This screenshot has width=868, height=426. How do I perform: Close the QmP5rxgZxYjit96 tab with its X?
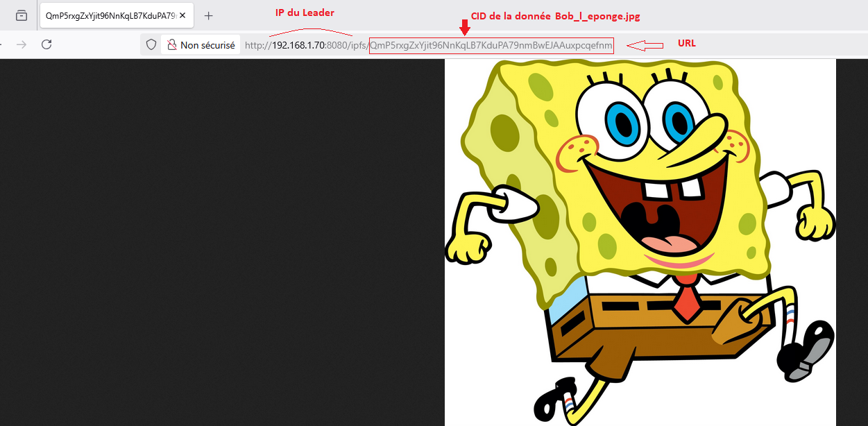tap(182, 15)
